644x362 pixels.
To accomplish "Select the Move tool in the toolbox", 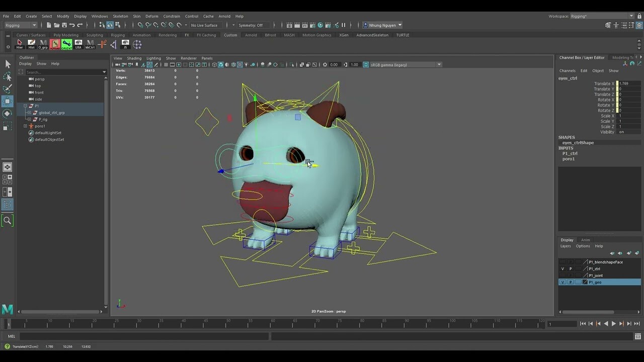I will pyautogui.click(x=7, y=101).
